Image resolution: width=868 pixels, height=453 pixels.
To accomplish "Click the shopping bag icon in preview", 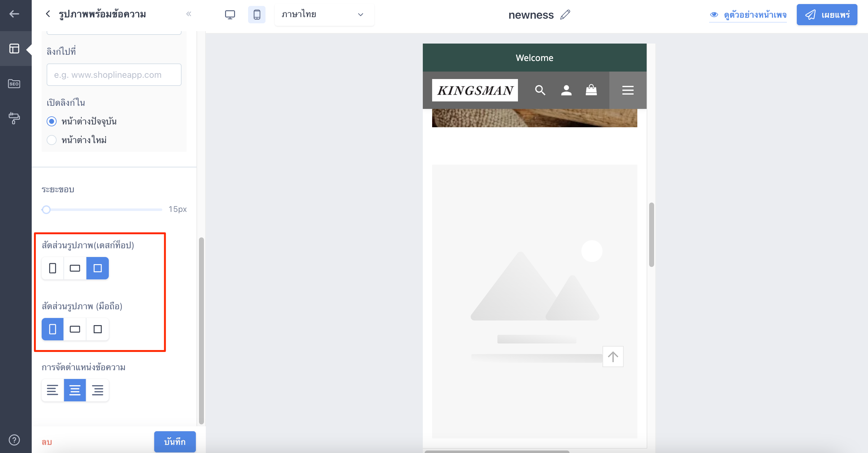I will [x=591, y=90].
